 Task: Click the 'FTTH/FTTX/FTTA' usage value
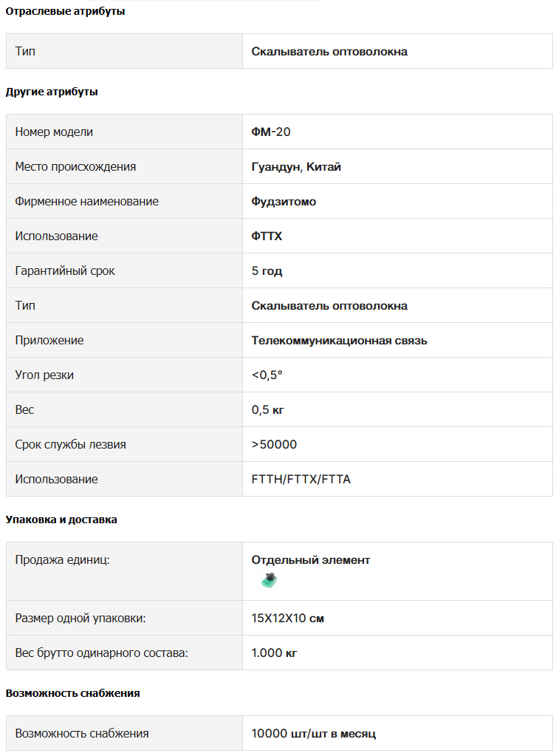[301, 480]
